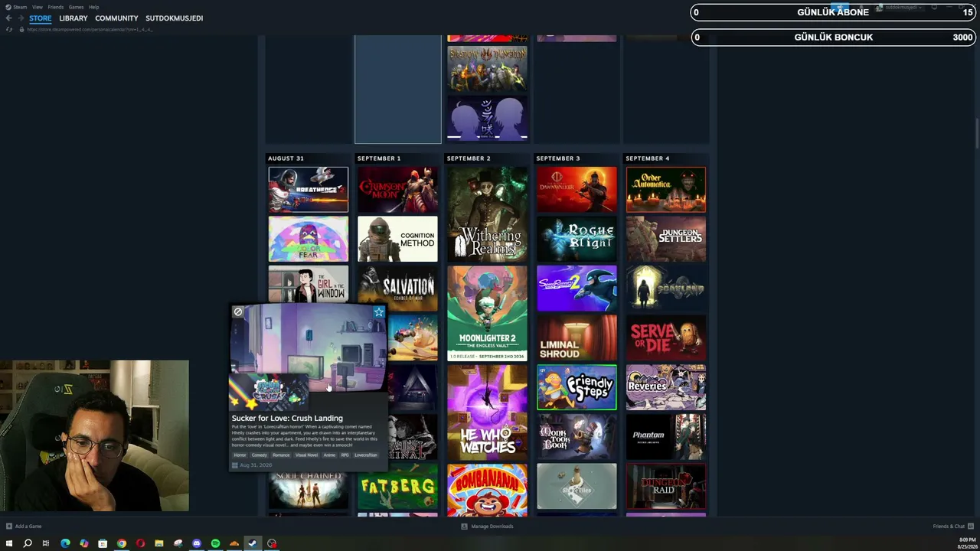This screenshot has width=980, height=551.
Task: Open File Explorer from taskbar
Action: [158, 543]
